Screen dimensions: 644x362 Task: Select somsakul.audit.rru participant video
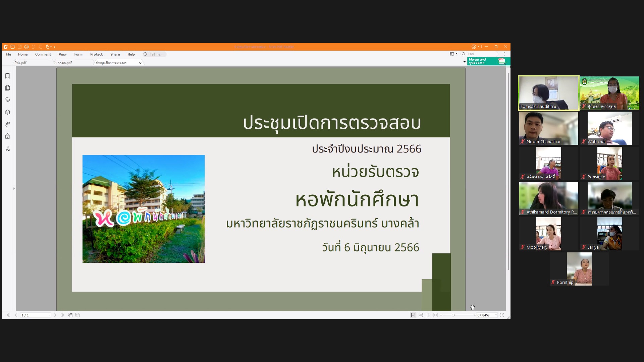[x=549, y=93]
